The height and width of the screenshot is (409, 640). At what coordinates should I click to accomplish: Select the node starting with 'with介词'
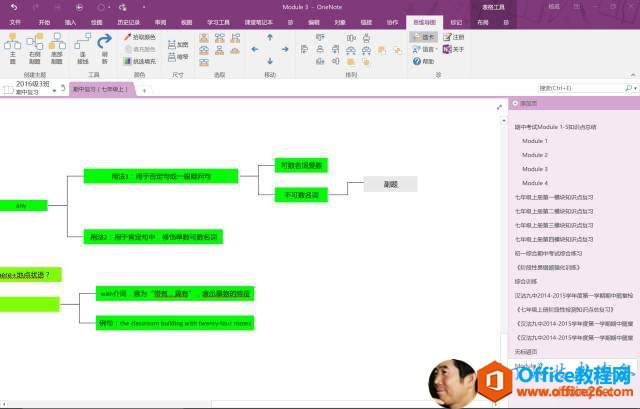(x=175, y=293)
